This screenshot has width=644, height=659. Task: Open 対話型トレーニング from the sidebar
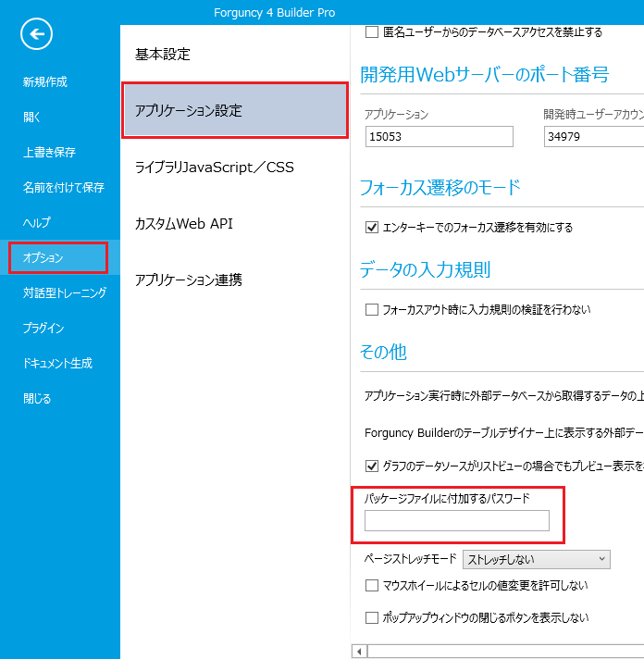coord(65,292)
